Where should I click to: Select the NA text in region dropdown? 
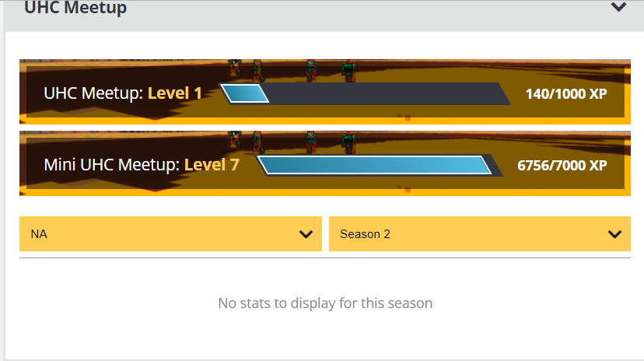39,234
